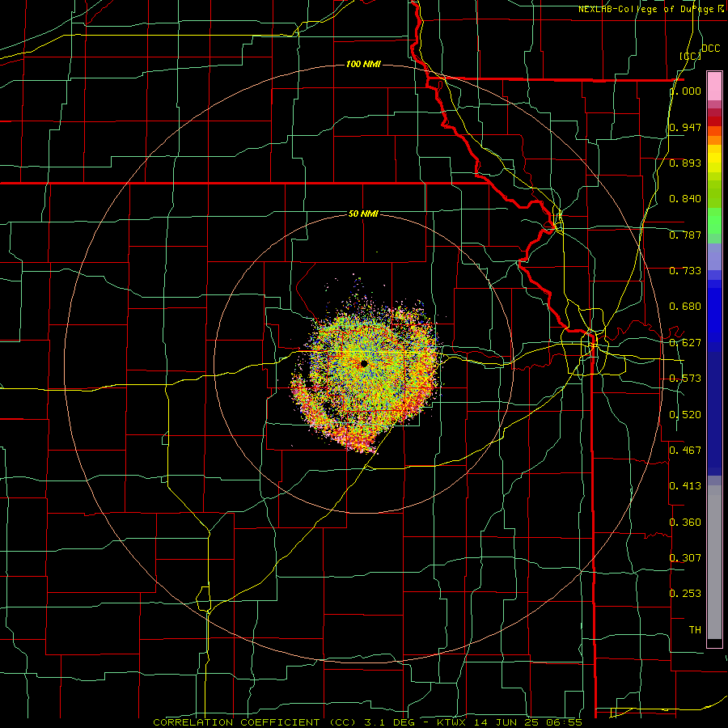The image size is (728, 728).
Task: Select the 50 NMI range ring label
Action: pos(363,214)
